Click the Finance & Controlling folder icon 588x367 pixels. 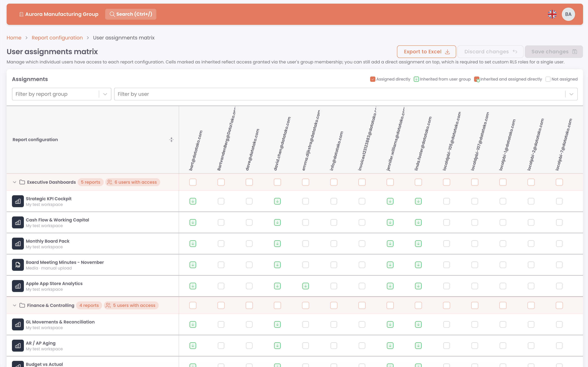(x=22, y=305)
